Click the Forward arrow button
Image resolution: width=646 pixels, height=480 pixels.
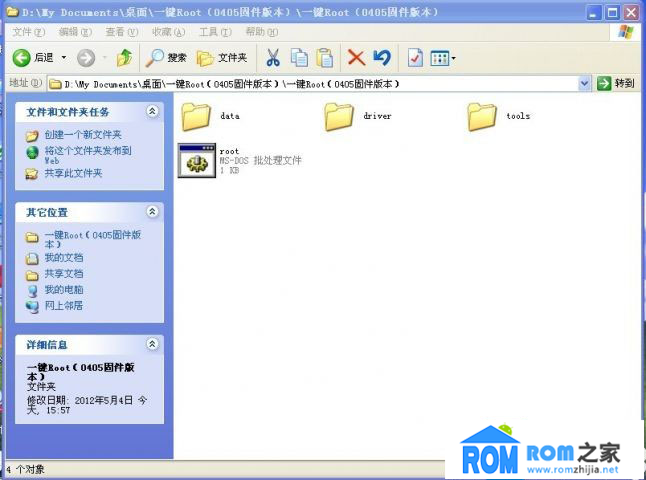[x=86, y=58]
